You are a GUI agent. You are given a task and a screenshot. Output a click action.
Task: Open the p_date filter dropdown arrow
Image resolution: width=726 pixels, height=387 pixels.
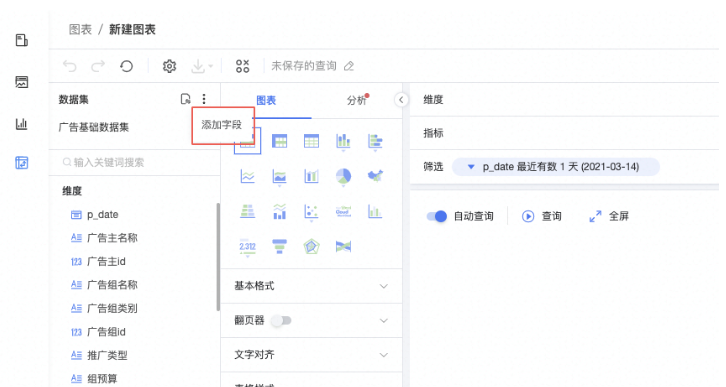471,167
